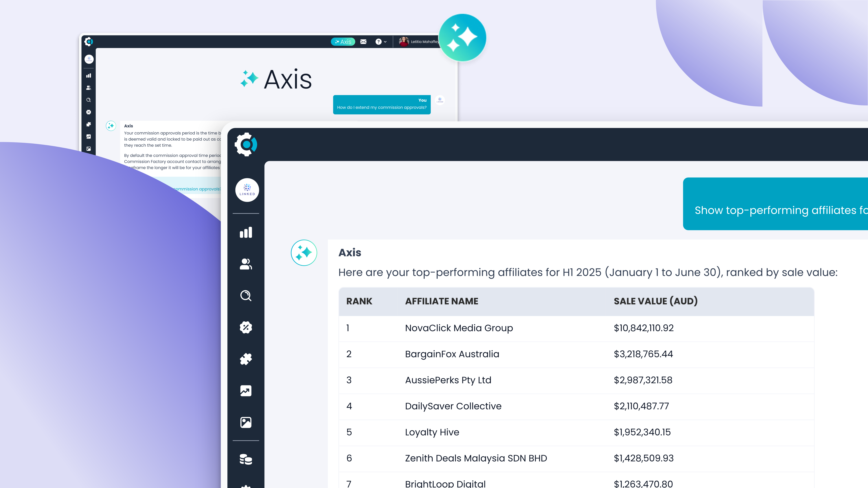Open the percent coupon badge icon in front sidebar
This screenshot has width=868, height=488.
coord(246,327)
